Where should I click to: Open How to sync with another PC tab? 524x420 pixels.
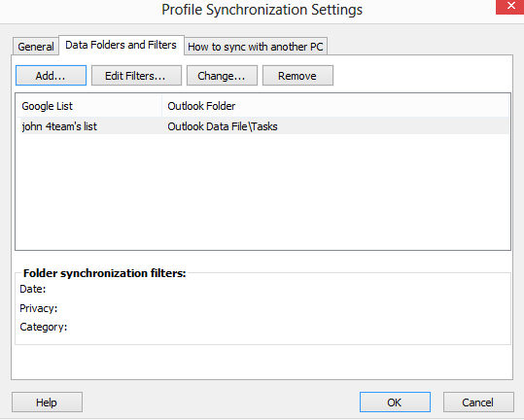(256, 47)
